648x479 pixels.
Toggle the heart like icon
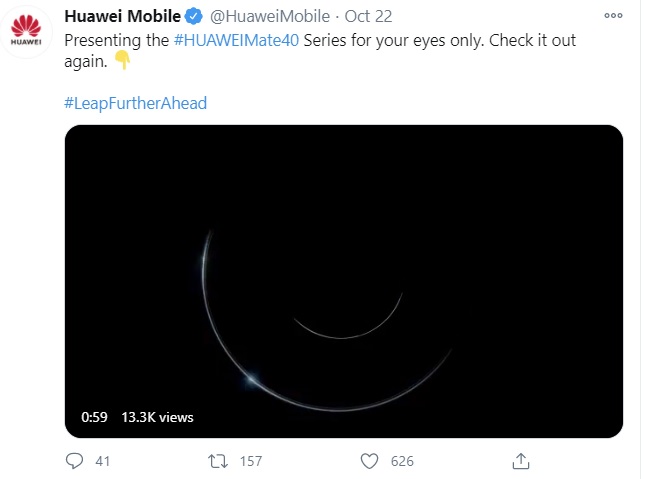click(x=369, y=461)
